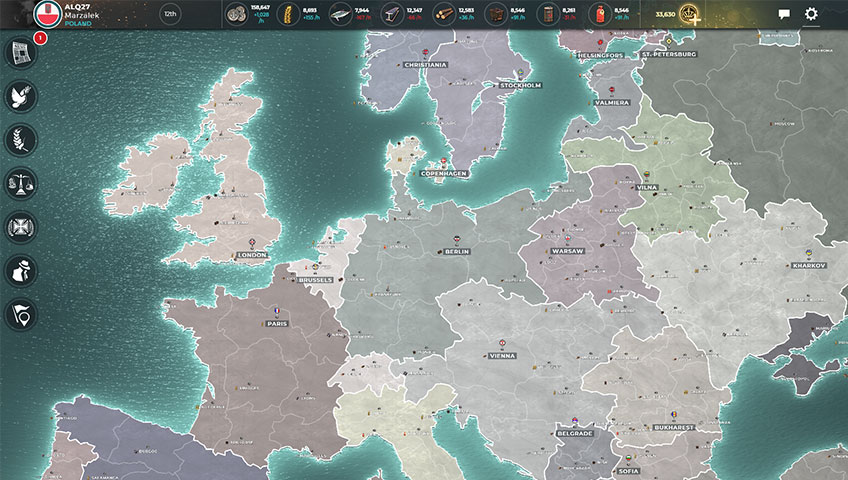Open the newspaper icon in the sidebar
848x480 pixels.
click(21, 52)
